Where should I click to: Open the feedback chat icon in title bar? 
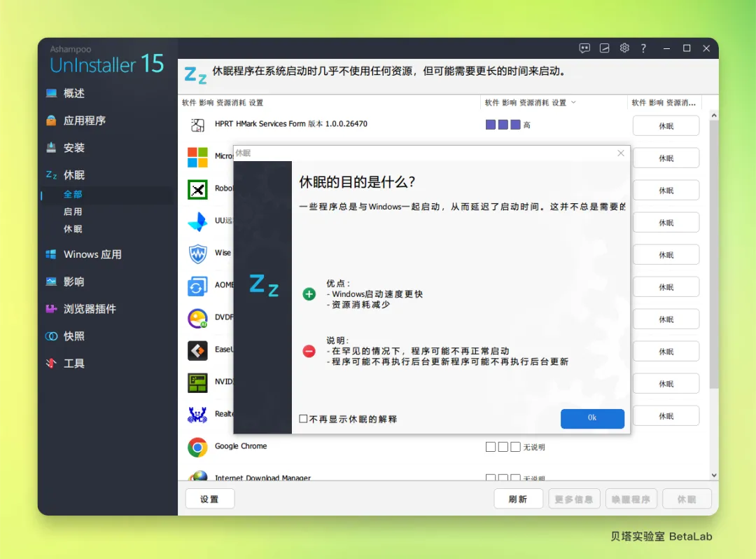[x=584, y=48]
